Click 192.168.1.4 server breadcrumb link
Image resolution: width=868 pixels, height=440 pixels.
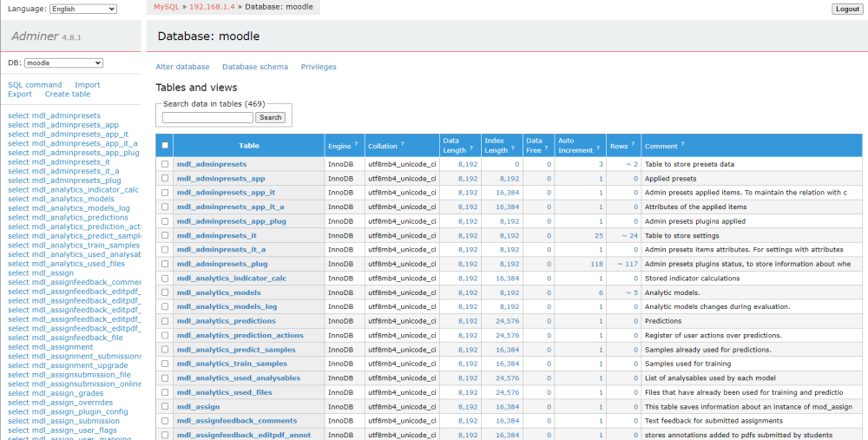tap(212, 7)
